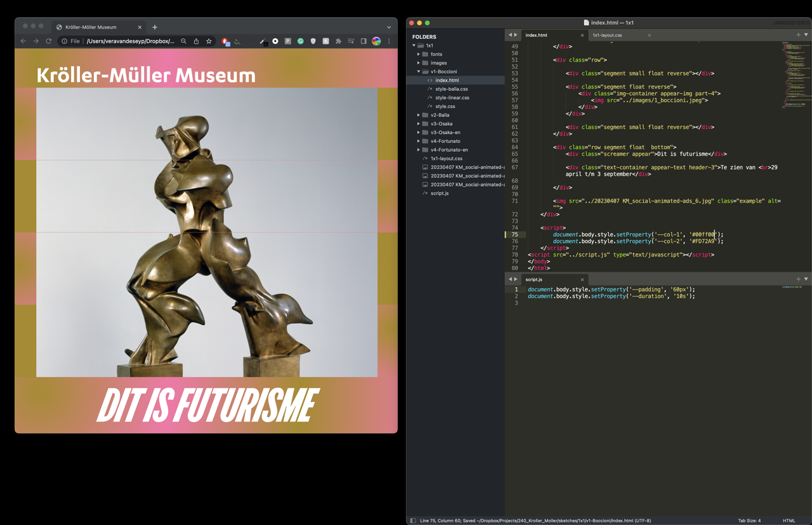The width and height of the screenshot is (812, 525).
Task: Bookmark this page with the star icon
Action: coord(209,41)
